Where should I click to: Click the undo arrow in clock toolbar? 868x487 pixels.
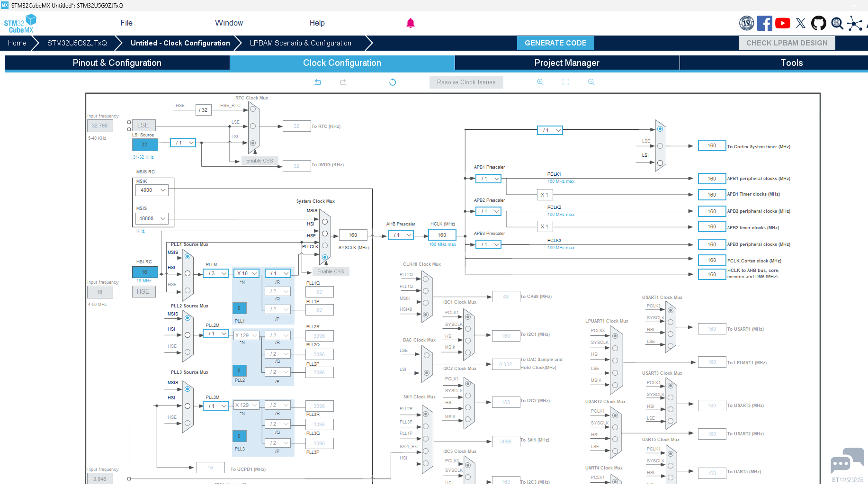coord(318,82)
